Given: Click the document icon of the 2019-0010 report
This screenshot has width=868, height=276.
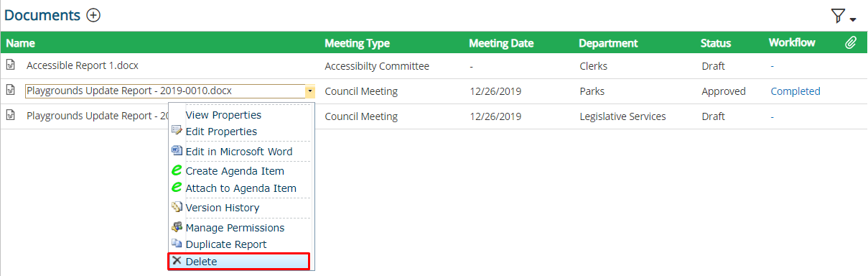Looking at the screenshot, I should coord(11,91).
